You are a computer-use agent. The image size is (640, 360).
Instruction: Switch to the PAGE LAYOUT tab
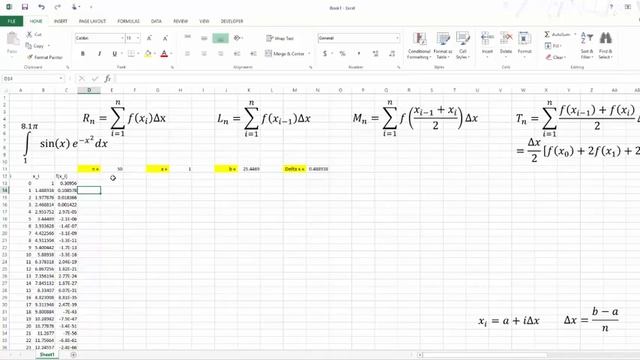coord(92,21)
